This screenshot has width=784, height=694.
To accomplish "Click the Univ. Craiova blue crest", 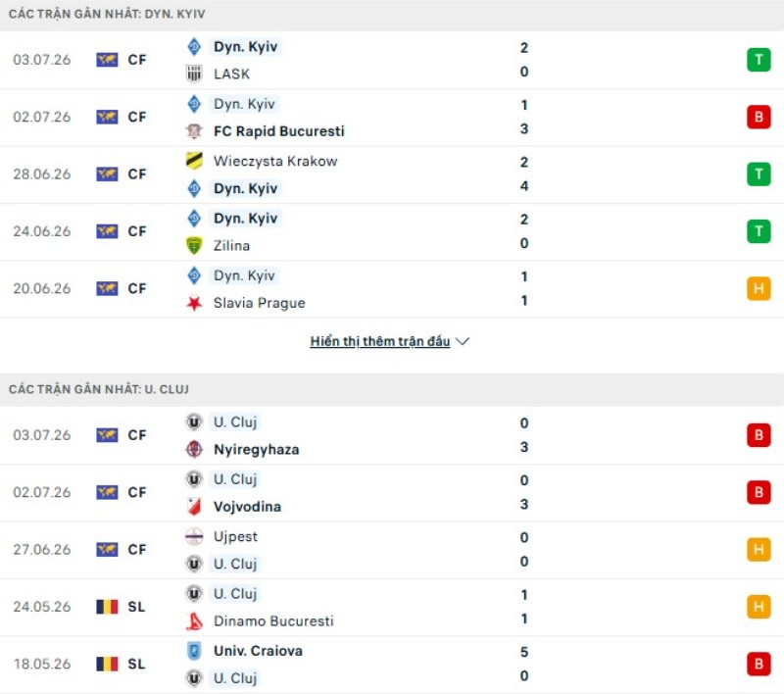I will coord(194,651).
